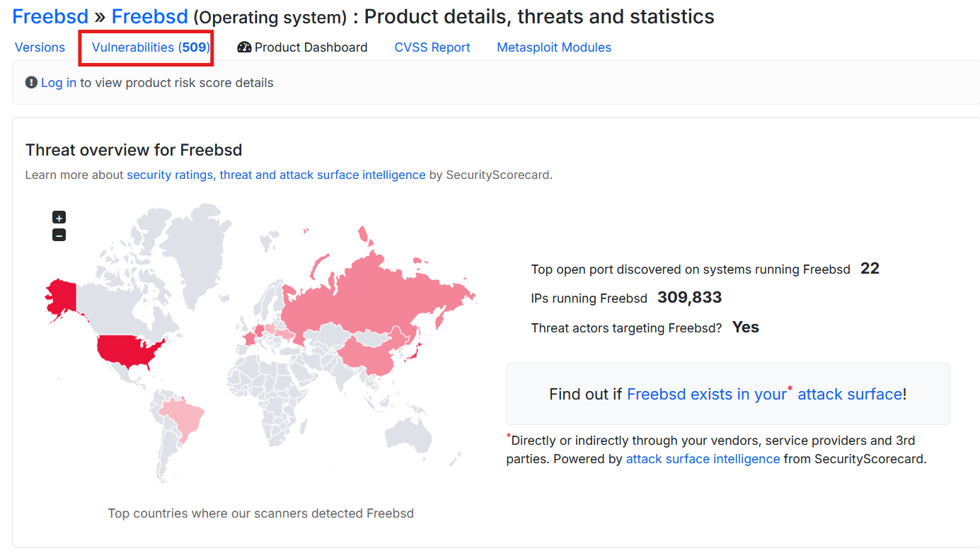Click the Product Dashboard gauge icon
The width and height of the screenshot is (980, 553).
pyautogui.click(x=244, y=47)
